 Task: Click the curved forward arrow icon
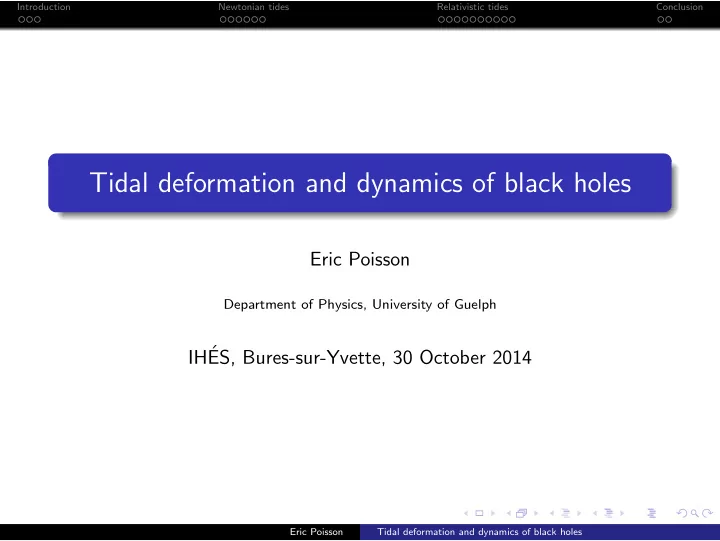click(x=708, y=513)
